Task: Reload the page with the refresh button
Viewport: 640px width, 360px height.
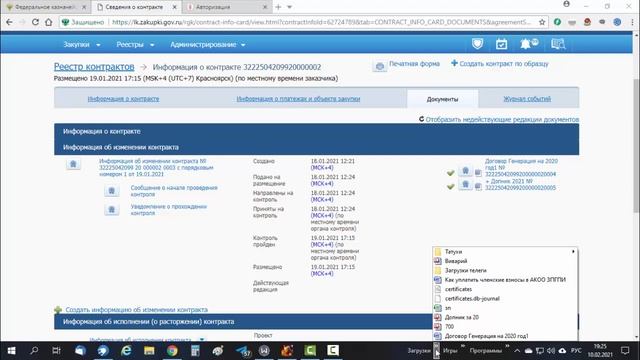Action: 35,22
